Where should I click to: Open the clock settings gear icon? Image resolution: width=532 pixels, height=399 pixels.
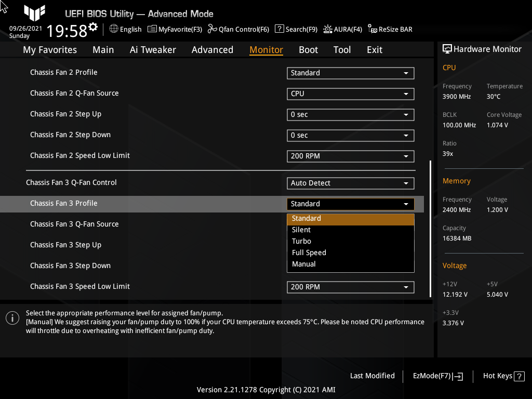pos(93,27)
